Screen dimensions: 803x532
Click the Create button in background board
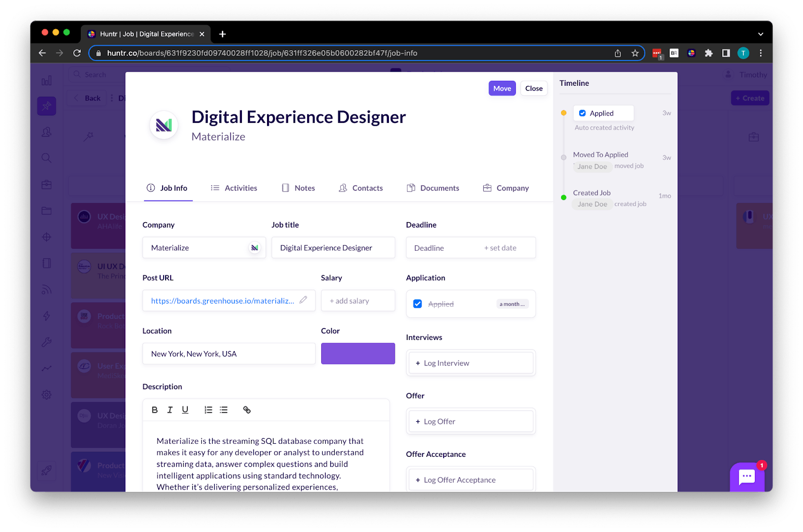tap(750, 98)
